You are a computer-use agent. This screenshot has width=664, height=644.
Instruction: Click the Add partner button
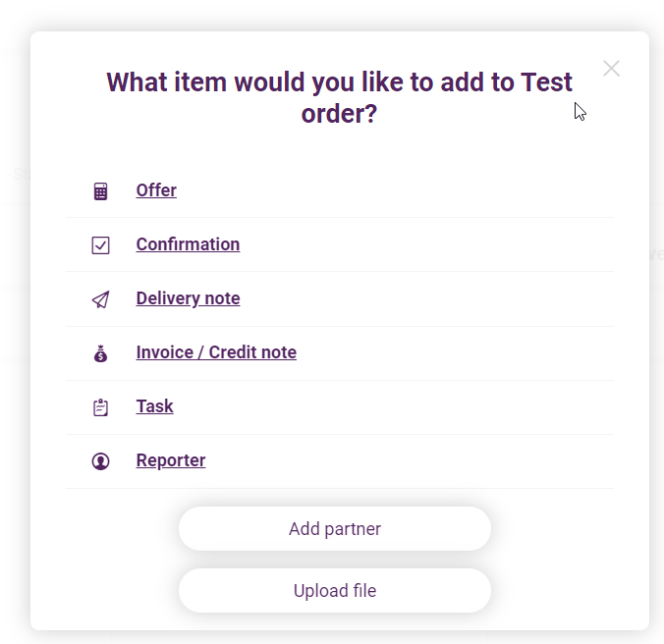(x=335, y=528)
